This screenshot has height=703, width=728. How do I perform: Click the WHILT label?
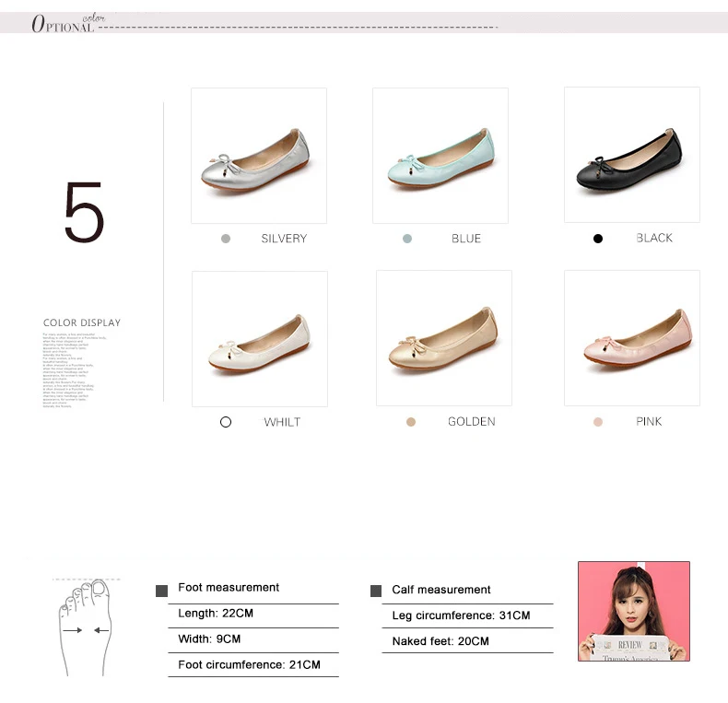click(282, 422)
